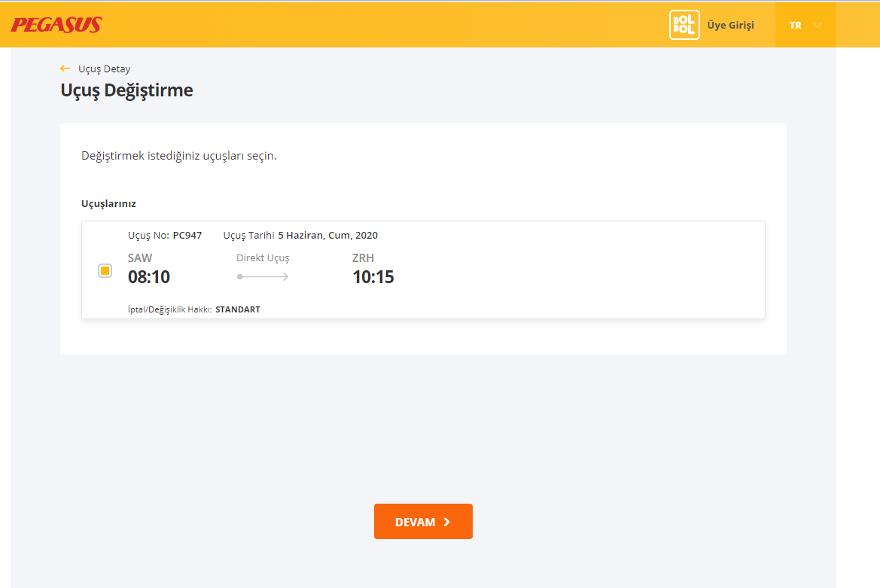Click the 10:15 arrival time

373,277
